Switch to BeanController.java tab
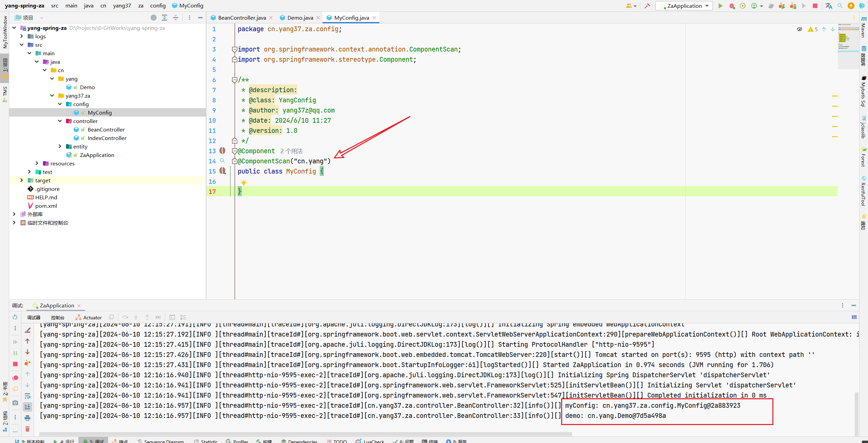 242,18
